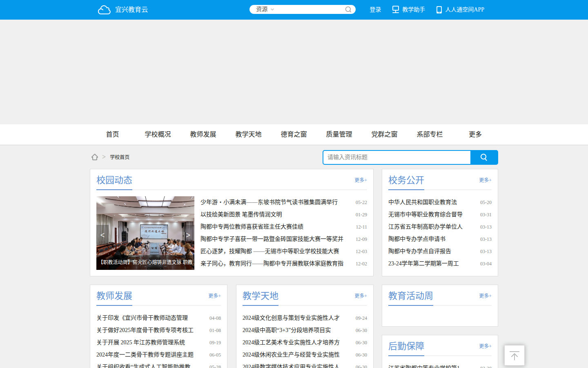Click the 学校首页 breadcrumb
Screen dimensions: 588x368
coord(120,157)
